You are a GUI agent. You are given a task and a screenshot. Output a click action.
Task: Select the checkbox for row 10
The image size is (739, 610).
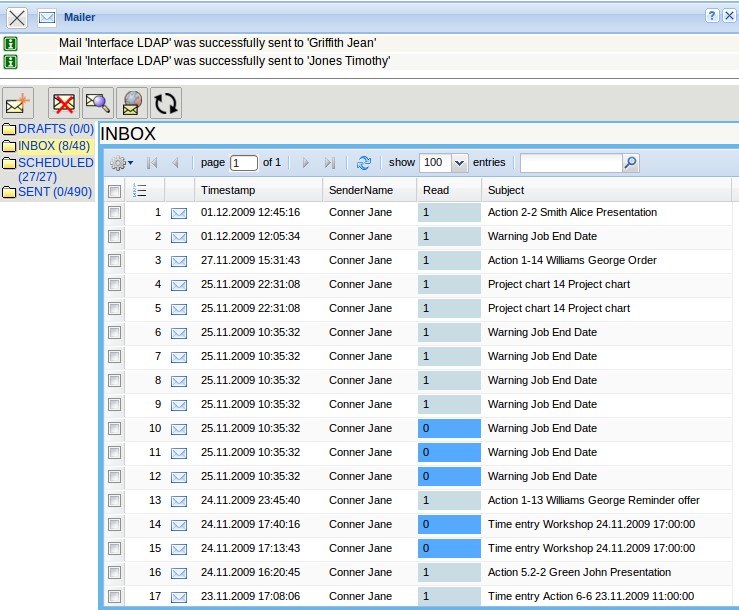[115, 429]
